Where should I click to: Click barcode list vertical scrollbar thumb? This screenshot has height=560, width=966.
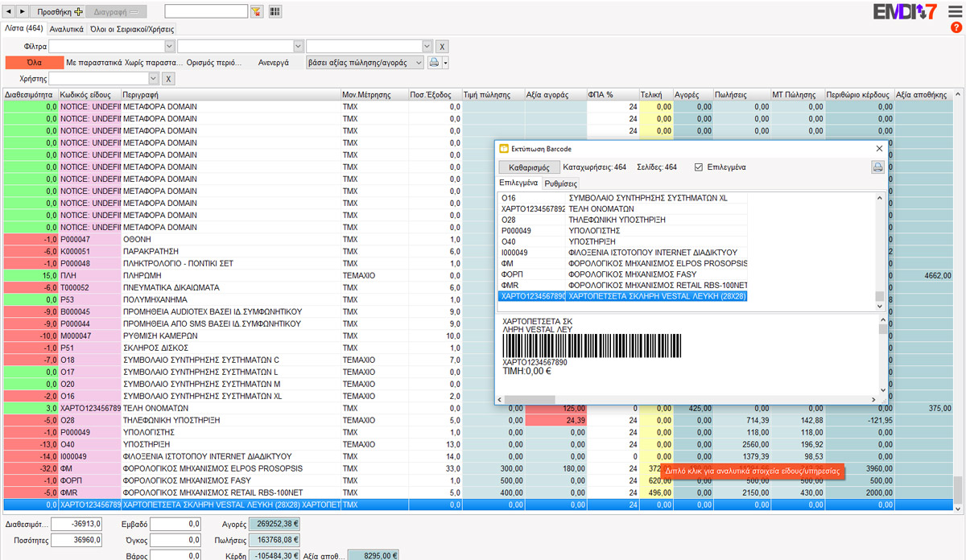tap(879, 297)
